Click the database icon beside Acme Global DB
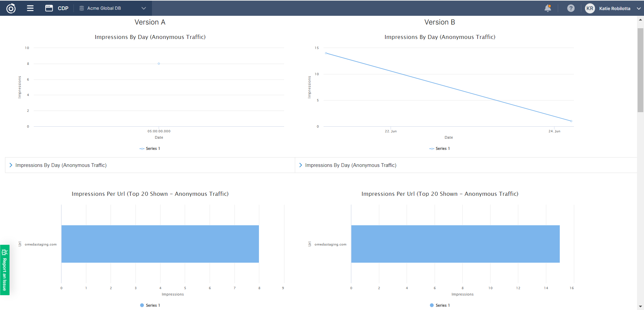644x310 pixels. click(82, 8)
